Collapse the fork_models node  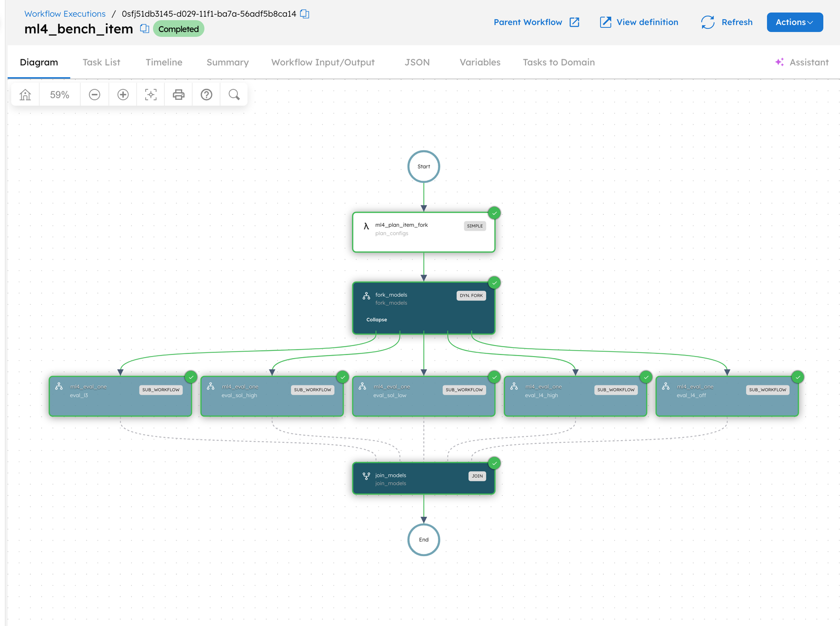pos(376,319)
